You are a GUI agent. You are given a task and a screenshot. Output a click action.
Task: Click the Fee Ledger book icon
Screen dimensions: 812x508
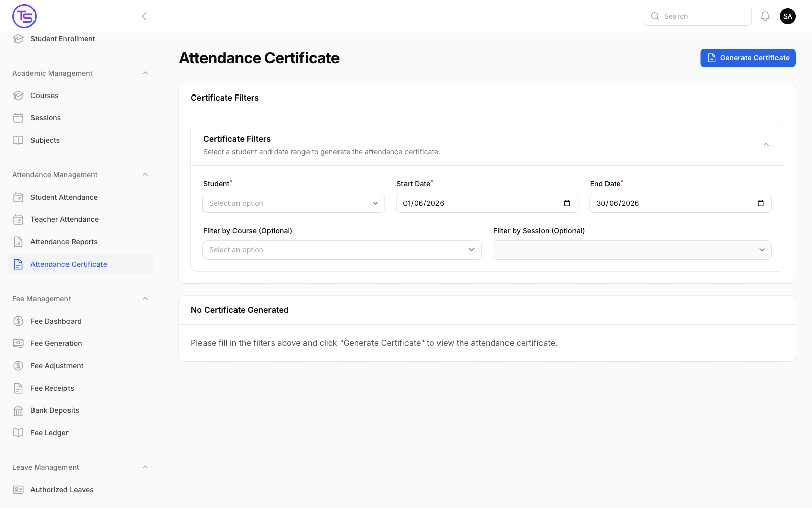pos(18,433)
